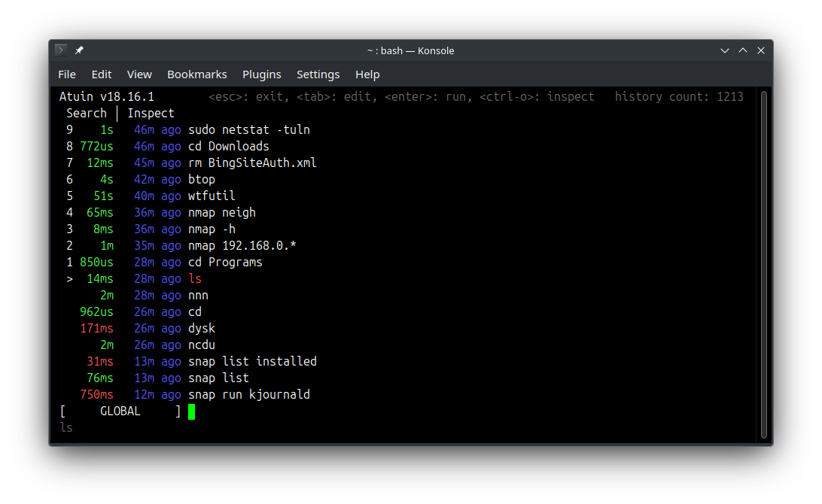Viewport: 822px width, 504px height.
Task: Click the 'history count: 1213' text
Action: click(679, 97)
